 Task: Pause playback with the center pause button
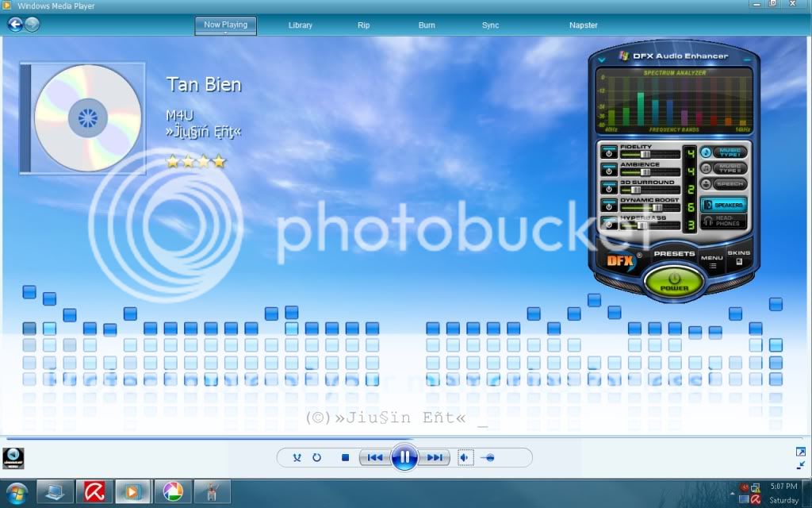click(x=404, y=457)
